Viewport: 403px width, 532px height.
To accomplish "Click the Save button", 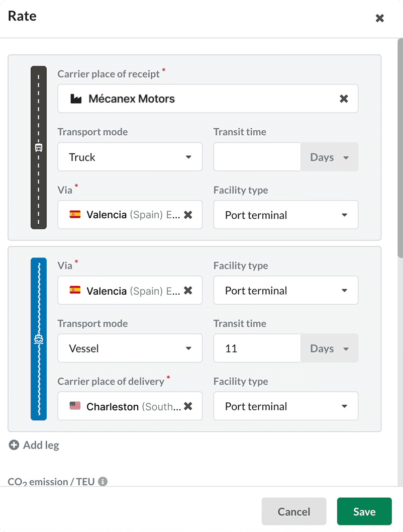I will (x=364, y=511).
